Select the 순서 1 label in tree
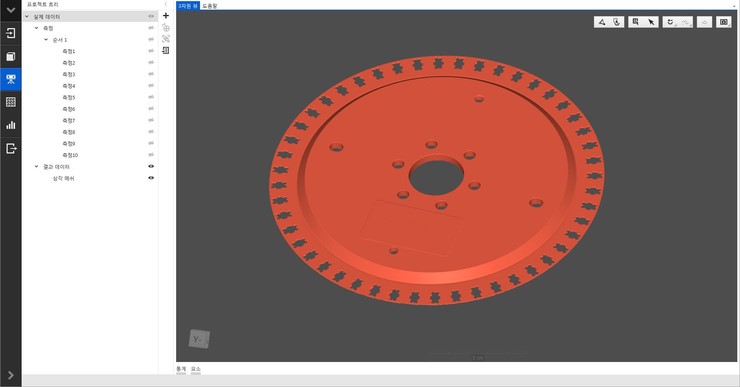The width and height of the screenshot is (740, 387). [60, 40]
